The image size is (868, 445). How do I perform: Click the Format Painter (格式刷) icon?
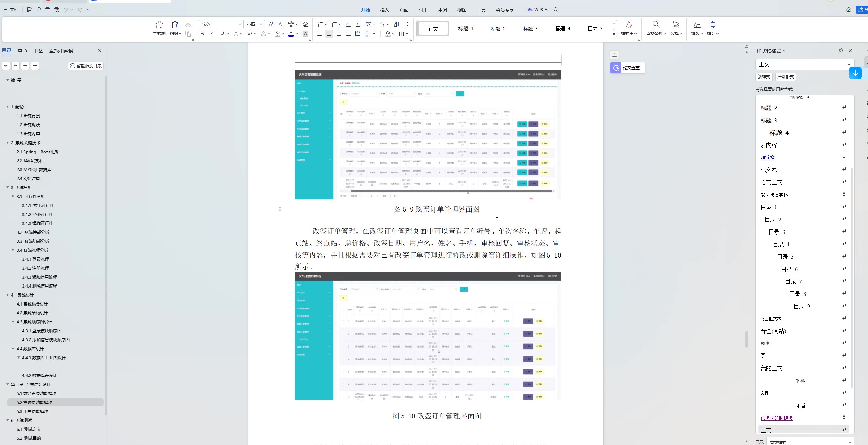(x=159, y=25)
